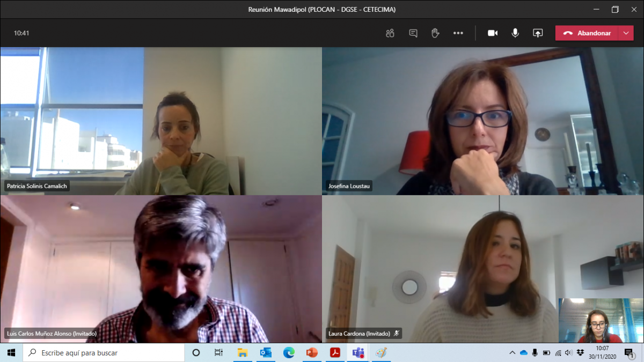Open Dropbox from the system tray
The height and width of the screenshot is (362, 644).
580,352
